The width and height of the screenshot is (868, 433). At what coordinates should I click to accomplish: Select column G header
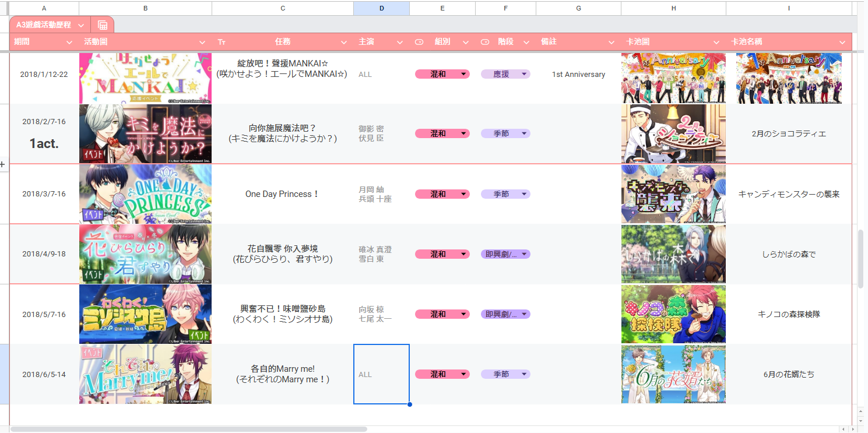click(578, 8)
